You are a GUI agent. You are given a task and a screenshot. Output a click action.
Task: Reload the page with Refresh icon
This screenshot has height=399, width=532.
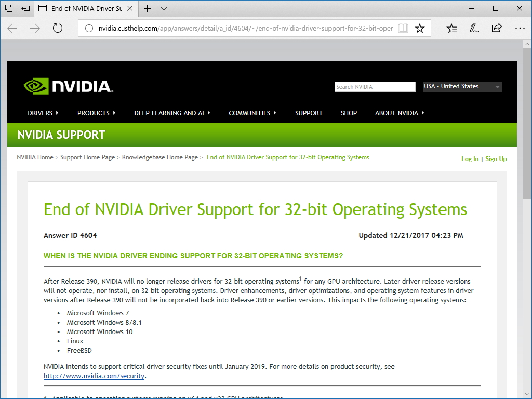coord(58,28)
